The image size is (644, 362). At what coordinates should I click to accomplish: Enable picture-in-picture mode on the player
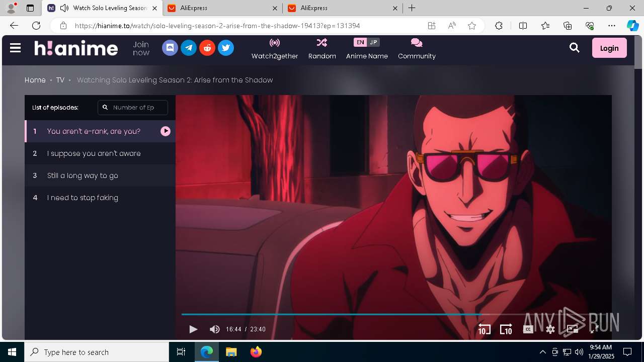click(572, 329)
